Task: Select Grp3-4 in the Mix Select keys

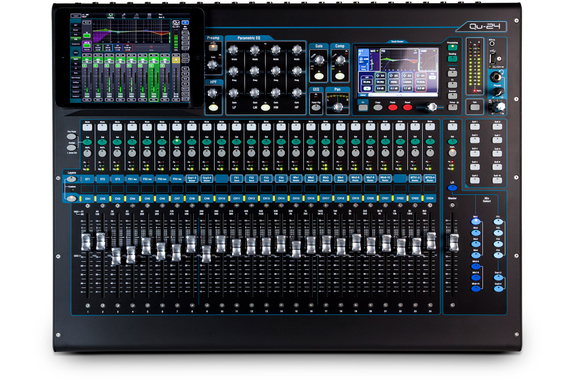Action: coord(498,288)
